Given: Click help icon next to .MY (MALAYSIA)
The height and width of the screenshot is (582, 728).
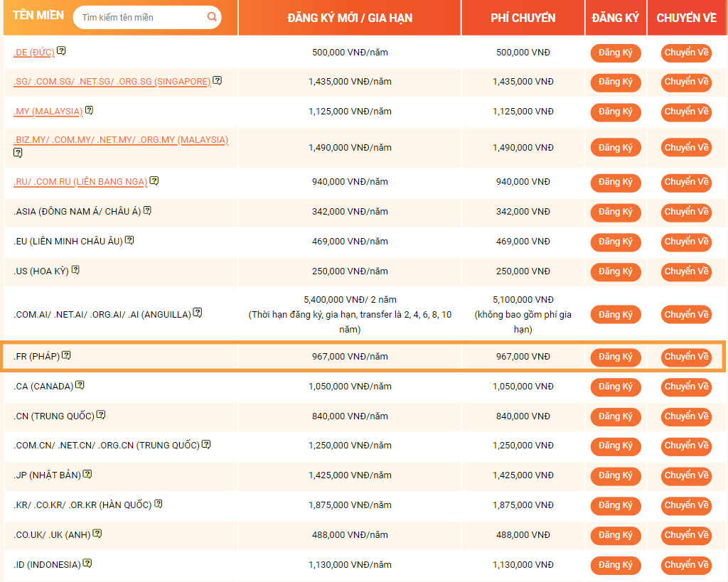Looking at the screenshot, I should click(89, 110).
